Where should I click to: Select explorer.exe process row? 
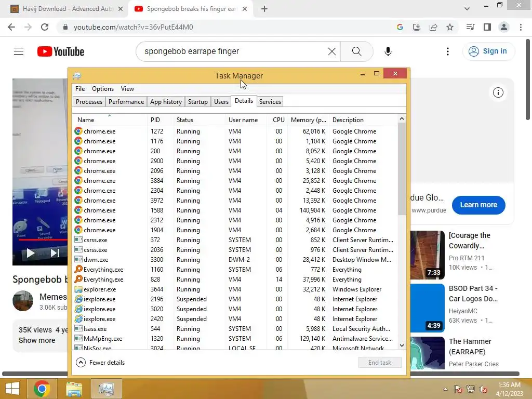(x=235, y=289)
